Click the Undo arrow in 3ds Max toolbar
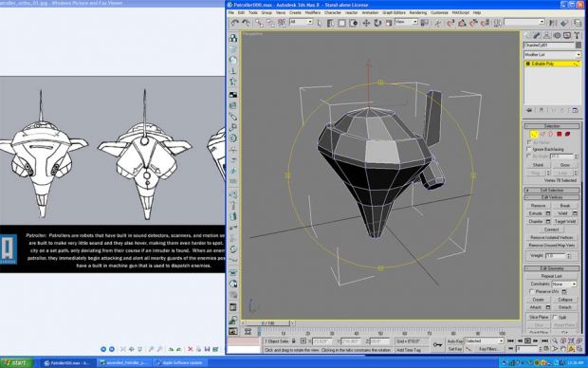The width and height of the screenshot is (588, 368). click(x=235, y=23)
